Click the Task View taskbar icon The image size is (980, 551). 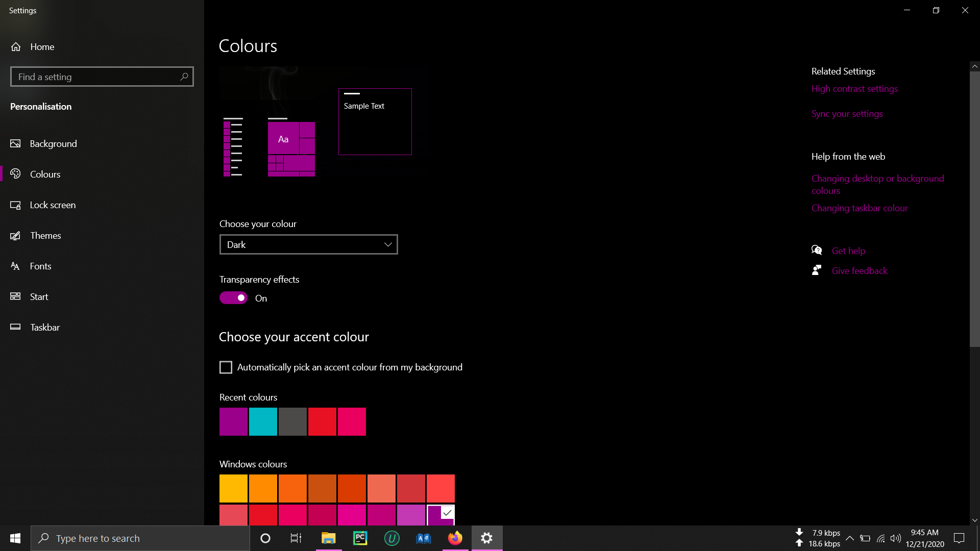tap(296, 538)
